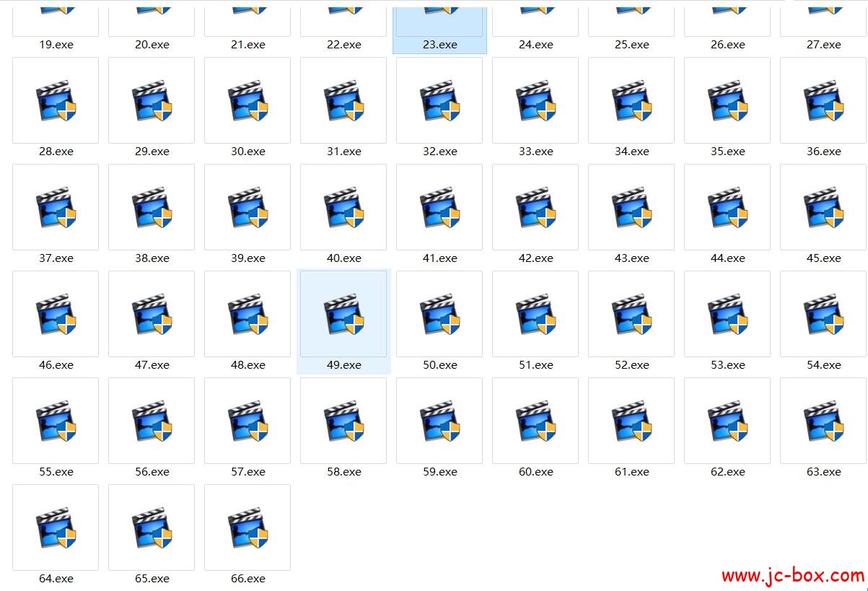Image resolution: width=868 pixels, height=591 pixels.
Task: Click the 35.exe icon
Action: (728, 100)
